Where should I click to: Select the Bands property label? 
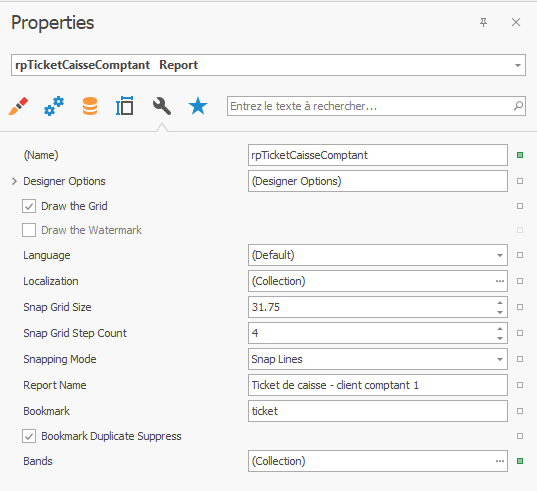click(38, 461)
